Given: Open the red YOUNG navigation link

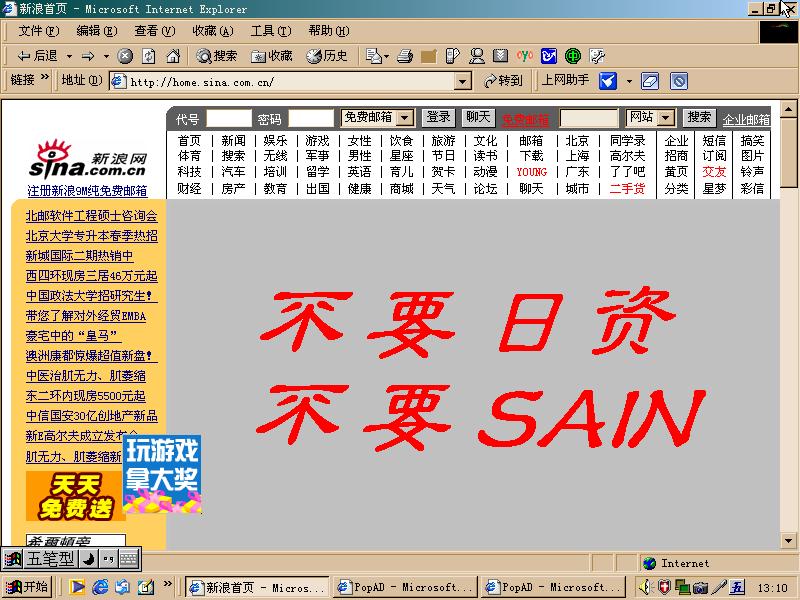Looking at the screenshot, I should click(x=531, y=172).
